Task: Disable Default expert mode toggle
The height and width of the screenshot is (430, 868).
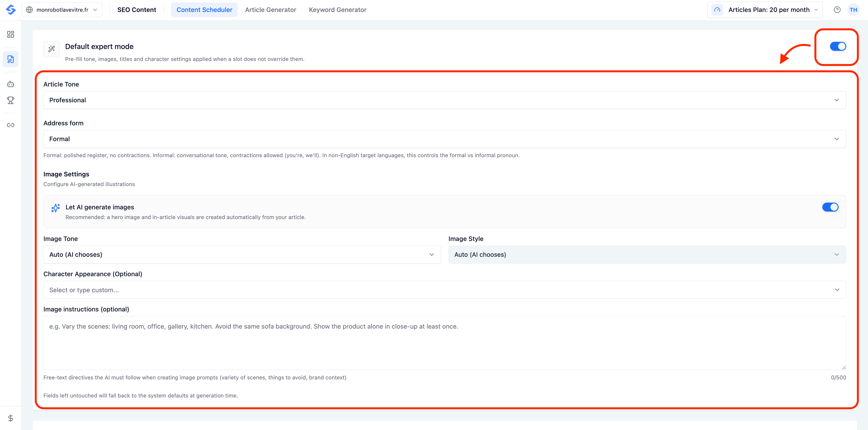Action: [x=838, y=46]
